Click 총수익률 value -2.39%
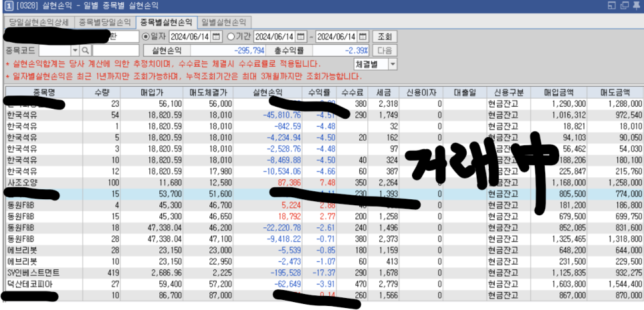Screen dimensions: 644x310 (341, 51)
